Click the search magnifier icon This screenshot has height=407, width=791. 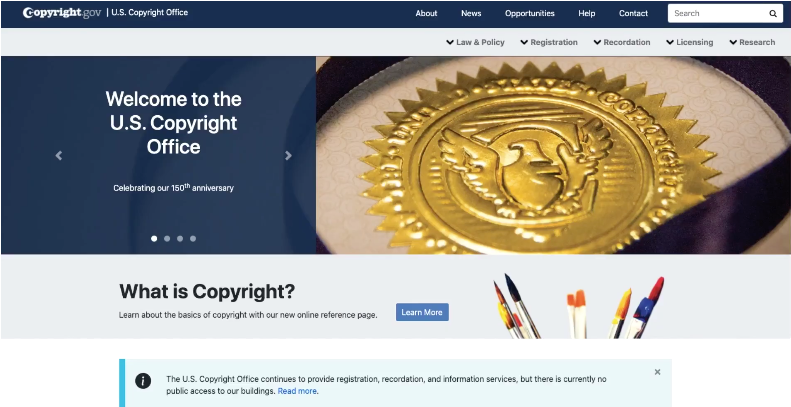click(x=772, y=14)
